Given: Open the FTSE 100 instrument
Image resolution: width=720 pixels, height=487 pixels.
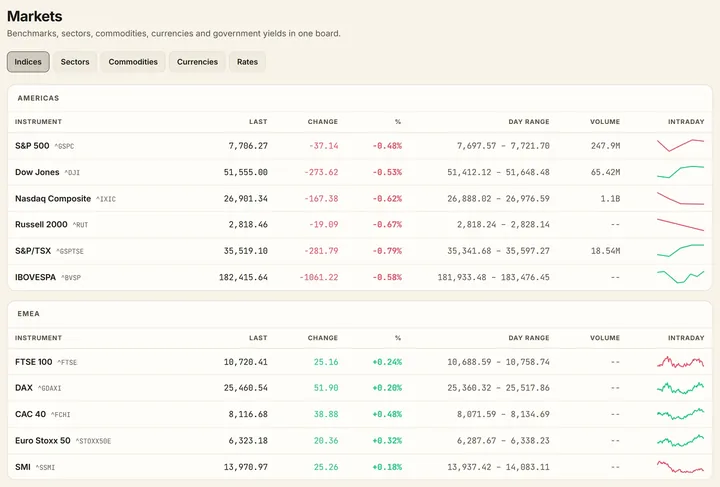Looking at the screenshot, I should click(x=34, y=362).
